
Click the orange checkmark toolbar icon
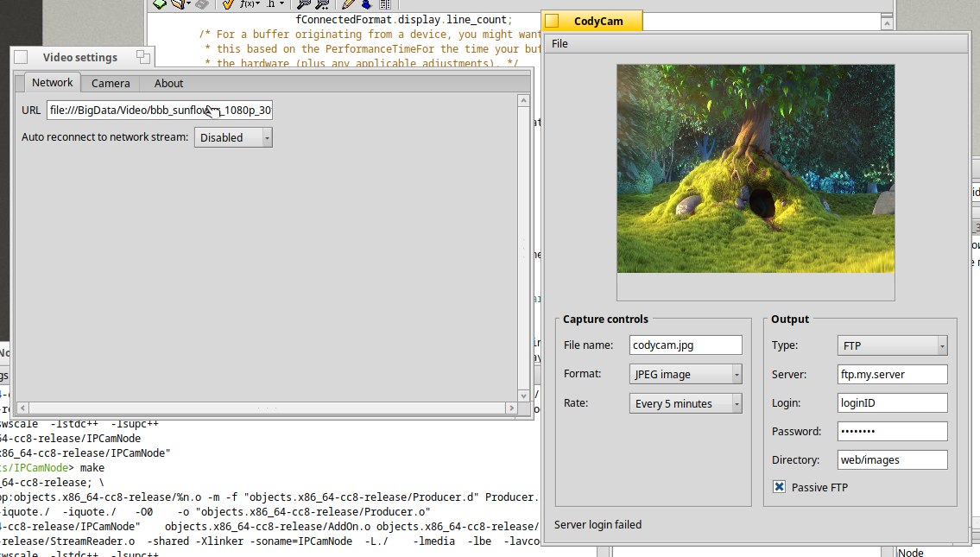coord(229,3)
